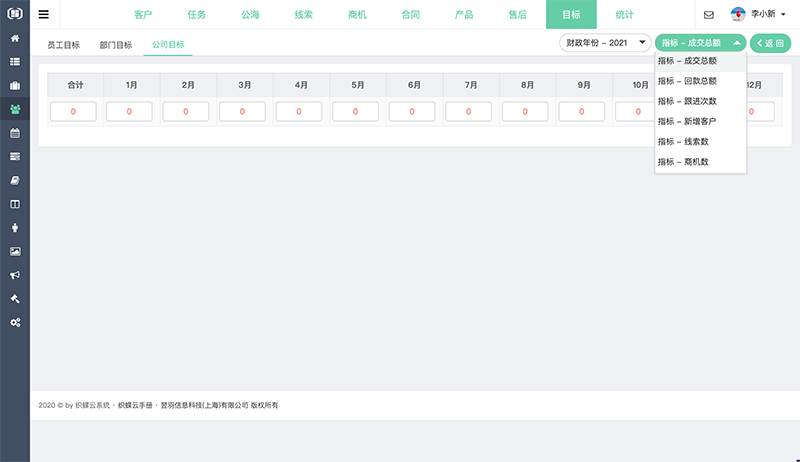The width and height of the screenshot is (800, 462).
Task: Open the mail envelope icon
Action: point(709,15)
